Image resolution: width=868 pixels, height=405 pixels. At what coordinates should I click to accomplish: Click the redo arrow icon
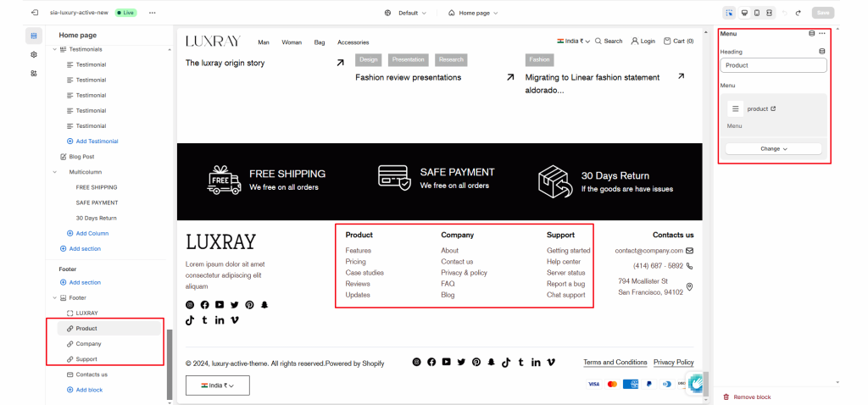point(798,13)
